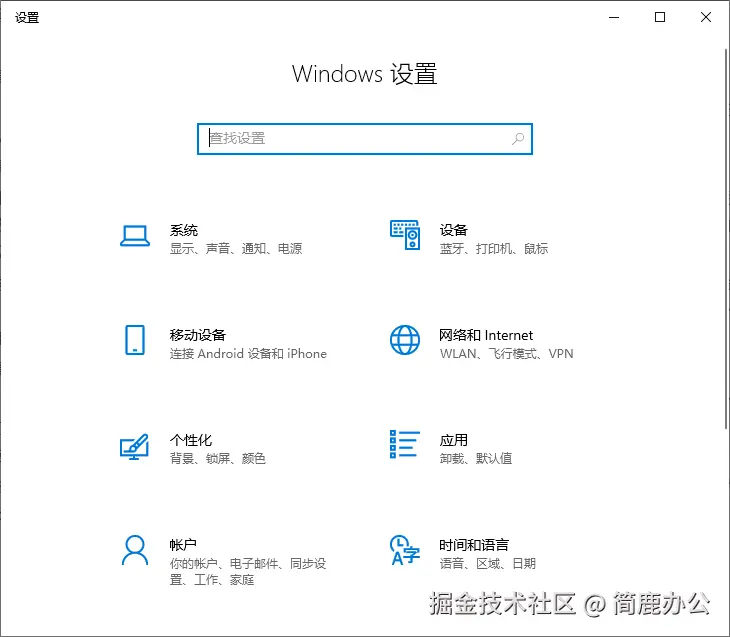Image resolution: width=730 pixels, height=637 pixels.
Task: Click the vertical scrollbar on the right
Action: point(726,238)
